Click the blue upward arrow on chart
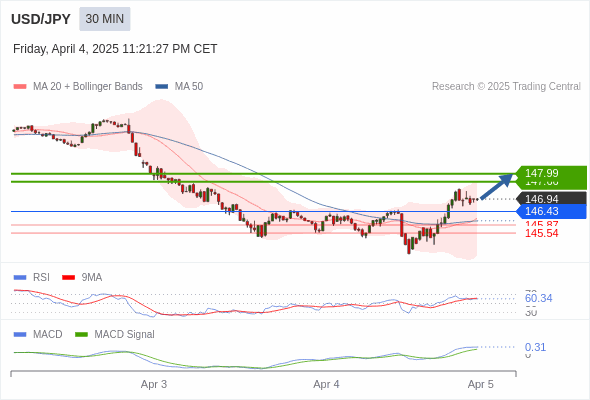Screen dimensions: 590x400 click(497, 186)
